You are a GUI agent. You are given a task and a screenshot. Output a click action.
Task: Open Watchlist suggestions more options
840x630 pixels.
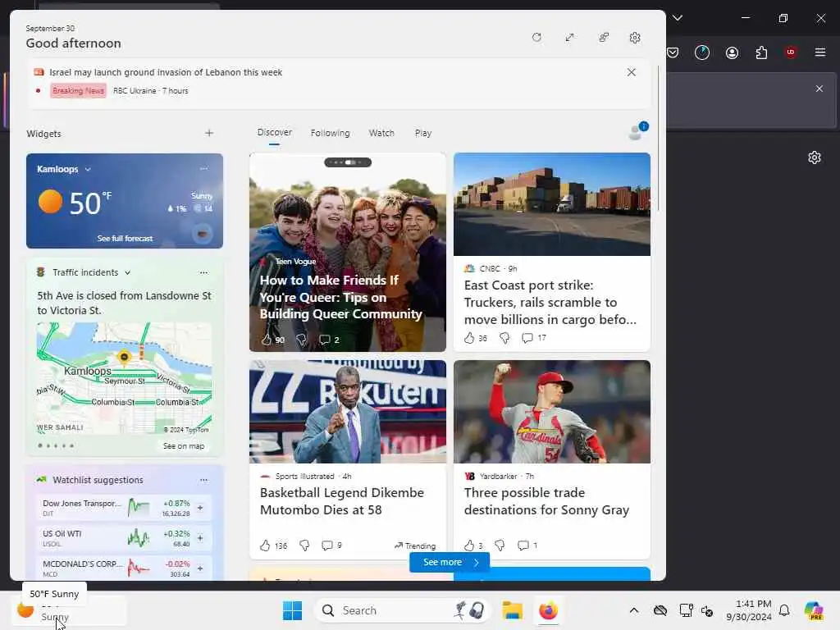point(203,480)
